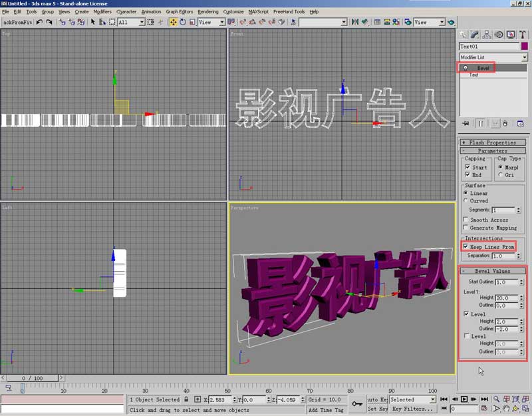Click the Pin Stack icon
532x416 pixels.
(x=465, y=123)
